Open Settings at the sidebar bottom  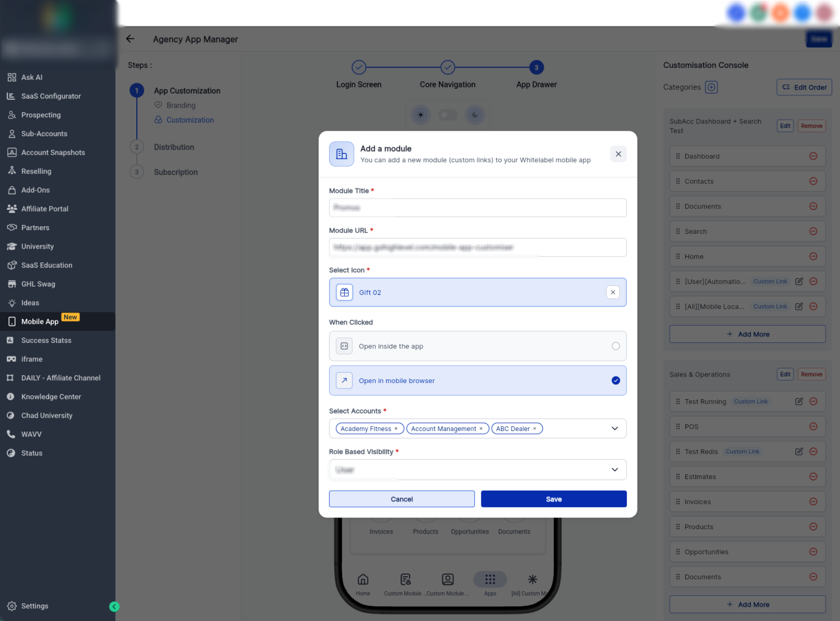point(35,606)
